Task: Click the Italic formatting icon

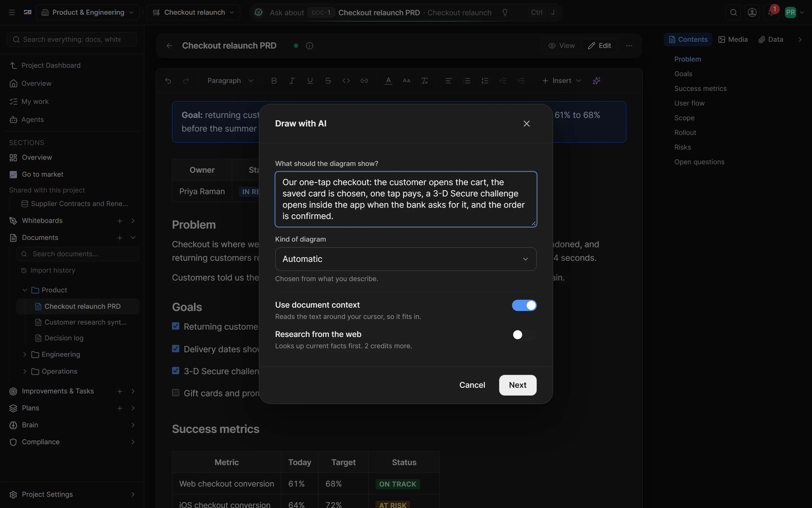Action: point(292,81)
